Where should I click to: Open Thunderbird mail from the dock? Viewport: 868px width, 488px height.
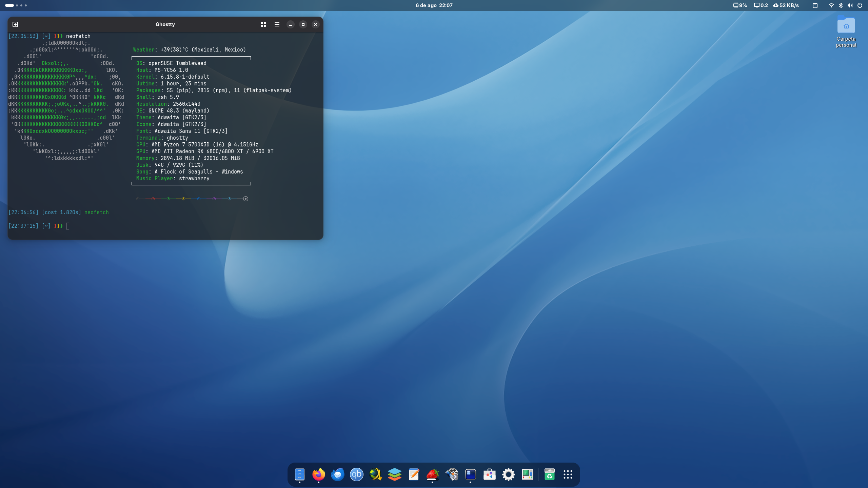tap(338, 474)
